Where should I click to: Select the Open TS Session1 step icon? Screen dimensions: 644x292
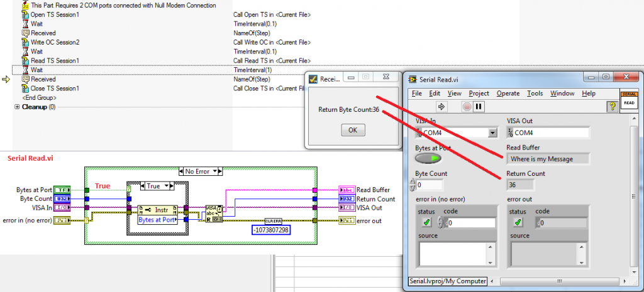pos(25,14)
